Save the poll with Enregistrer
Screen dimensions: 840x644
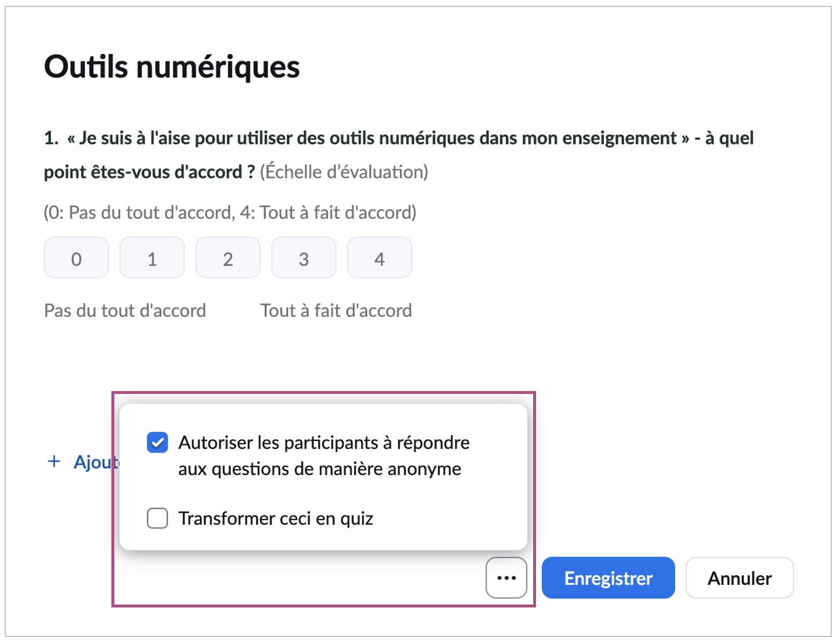(608, 578)
